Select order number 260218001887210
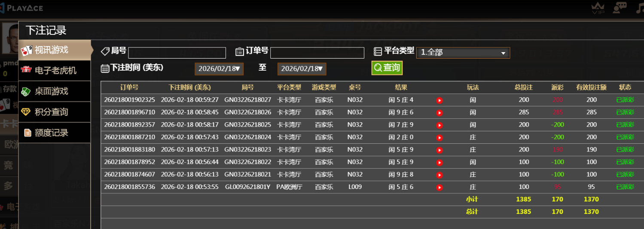Image resolution: width=644 pixels, height=229 pixels. [x=129, y=138]
